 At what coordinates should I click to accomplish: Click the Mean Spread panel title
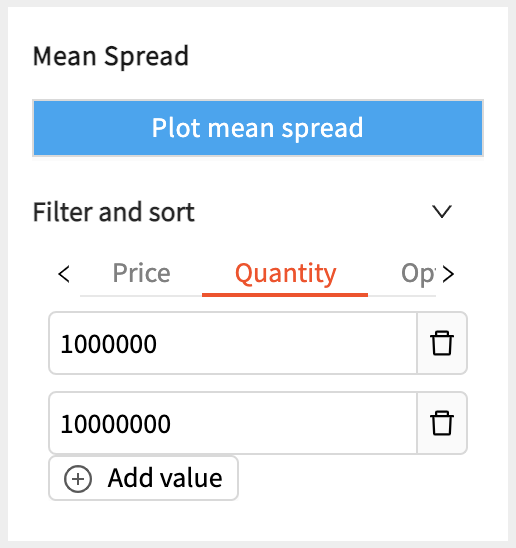click(111, 56)
